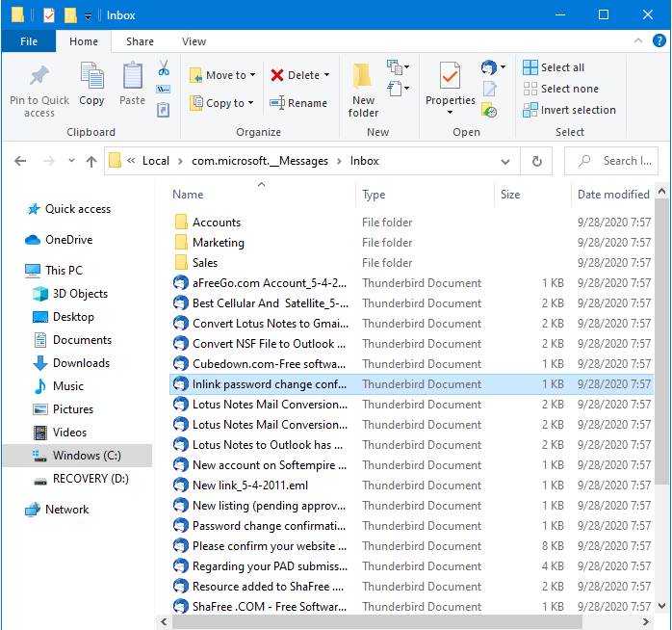Click the Copy icon in Clipboard group
The image size is (672, 630).
91,75
